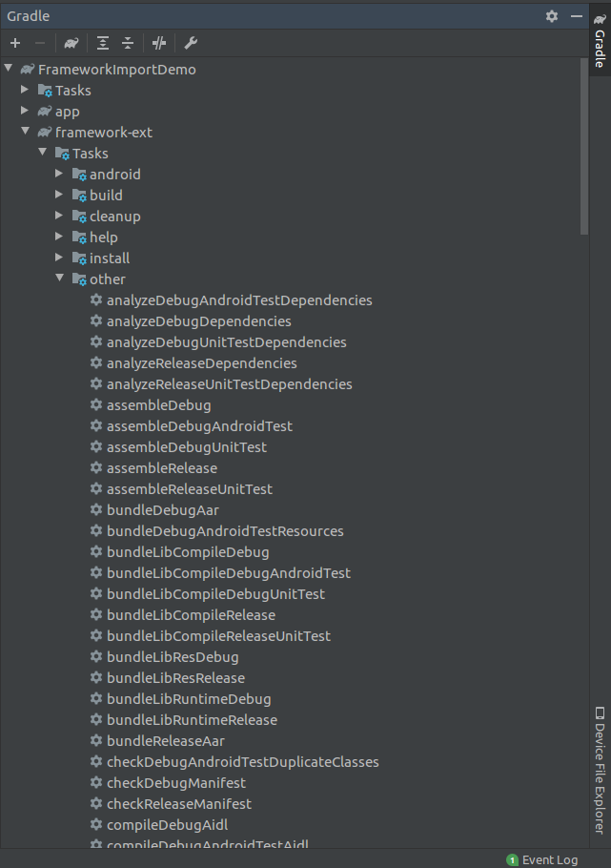Click the cleanup folder icon
This screenshot has height=868, width=611.
pos(79,217)
